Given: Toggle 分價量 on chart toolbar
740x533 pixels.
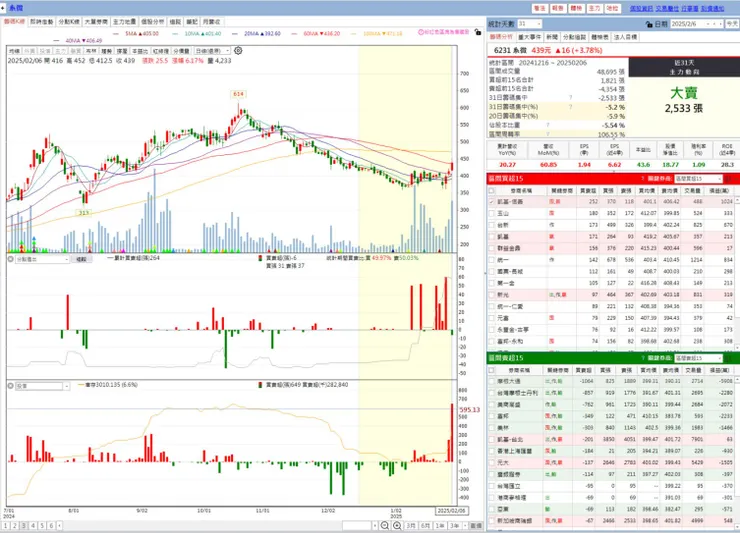Looking at the screenshot, I should click(181, 51).
